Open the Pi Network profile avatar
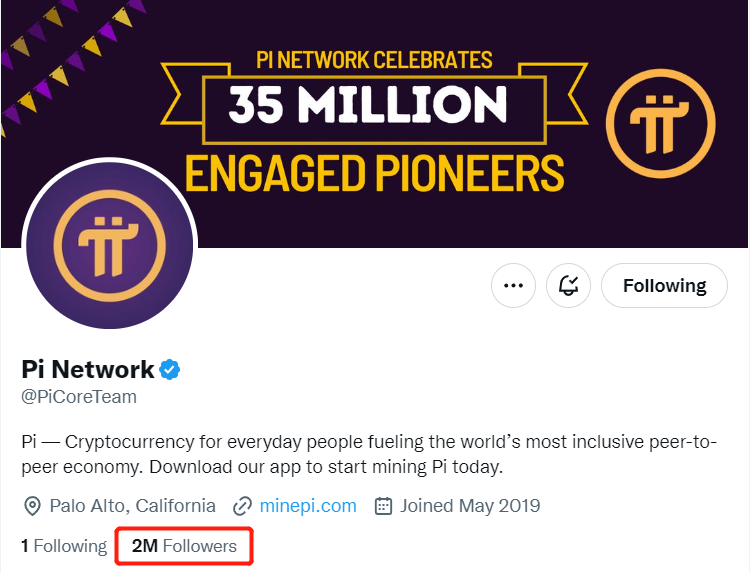 (109, 245)
